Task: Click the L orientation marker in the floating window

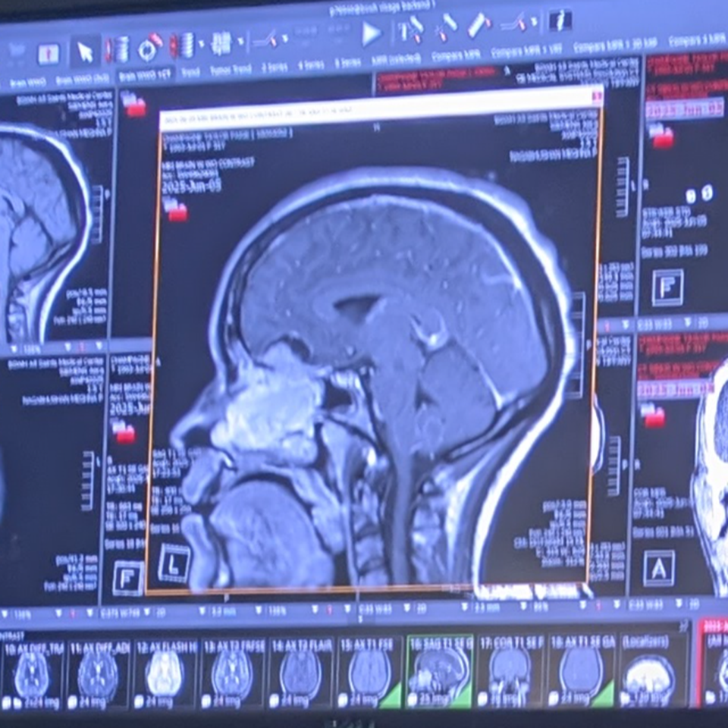Action: (x=174, y=562)
